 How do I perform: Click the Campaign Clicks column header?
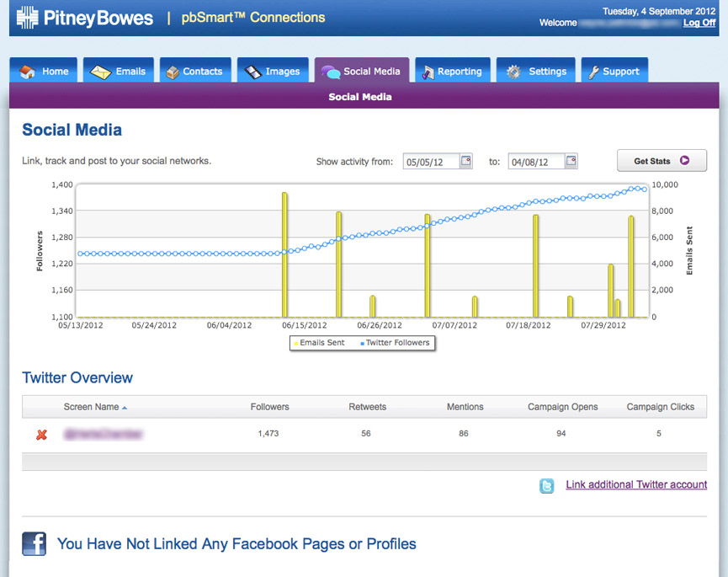click(660, 407)
